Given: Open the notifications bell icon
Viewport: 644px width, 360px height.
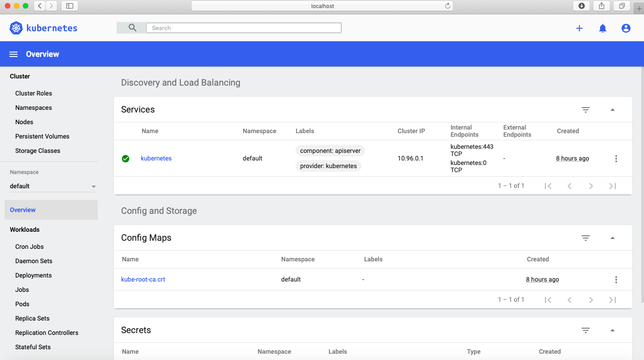Looking at the screenshot, I should (603, 28).
